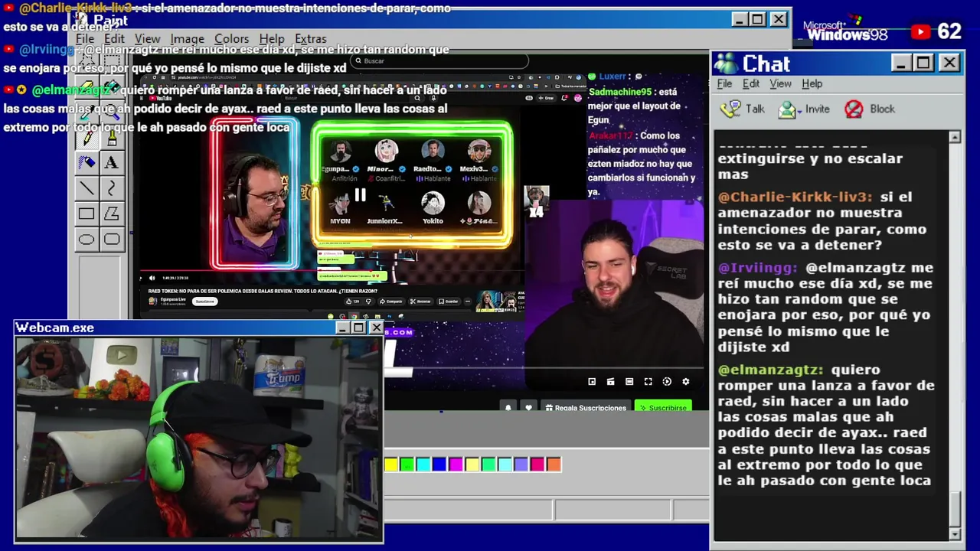This screenshot has width=980, height=551.
Task: Enter fullscreen on the stream player
Action: pyautogui.click(x=648, y=381)
